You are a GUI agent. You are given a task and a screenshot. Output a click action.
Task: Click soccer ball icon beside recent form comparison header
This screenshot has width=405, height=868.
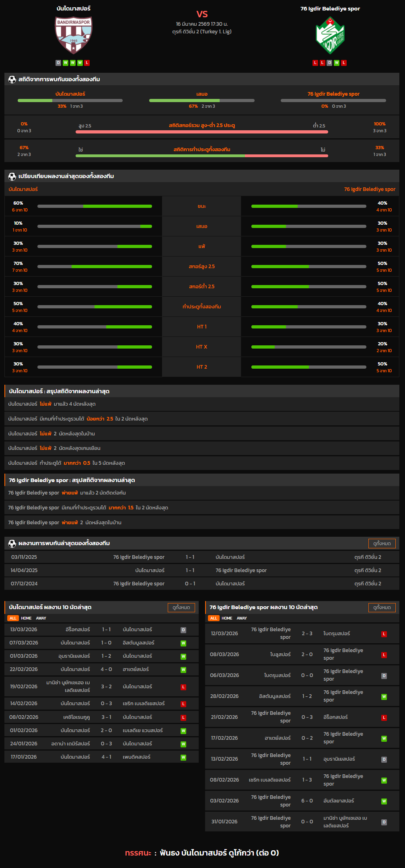click(12, 176)
